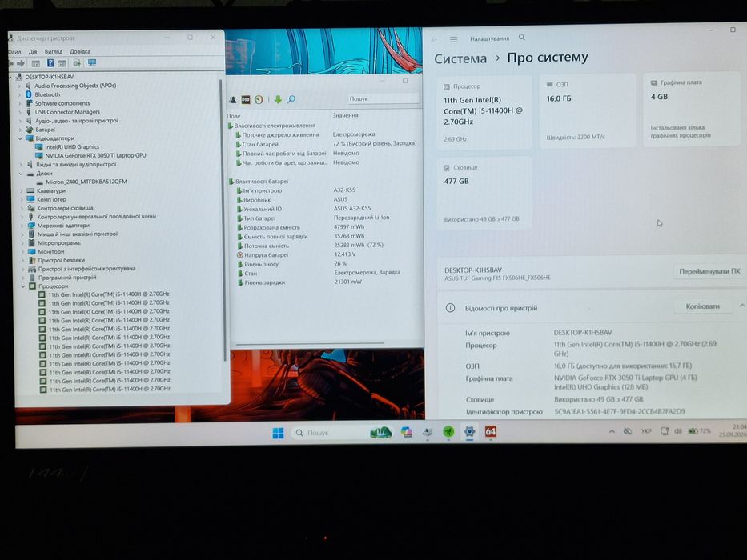Viewport: 747px width, 560px height.
Task: Open the Windows Start button
Action: point(278,432)
